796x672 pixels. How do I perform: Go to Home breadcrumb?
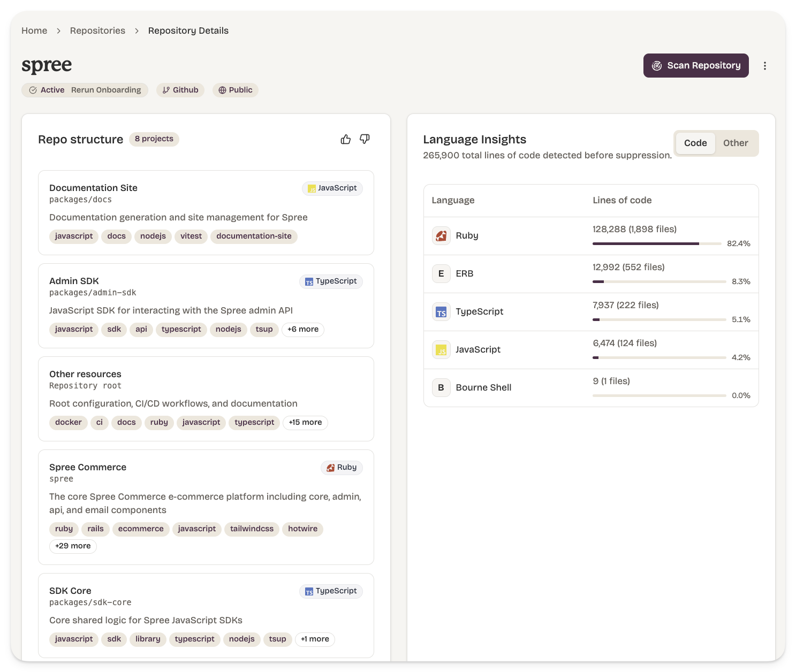point(34,30)
